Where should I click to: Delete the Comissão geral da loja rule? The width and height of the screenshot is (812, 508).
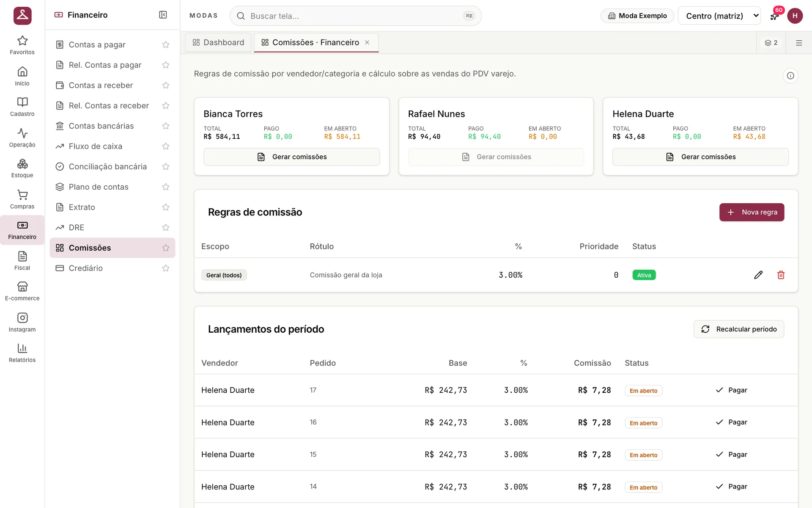[x=781, y=275]
